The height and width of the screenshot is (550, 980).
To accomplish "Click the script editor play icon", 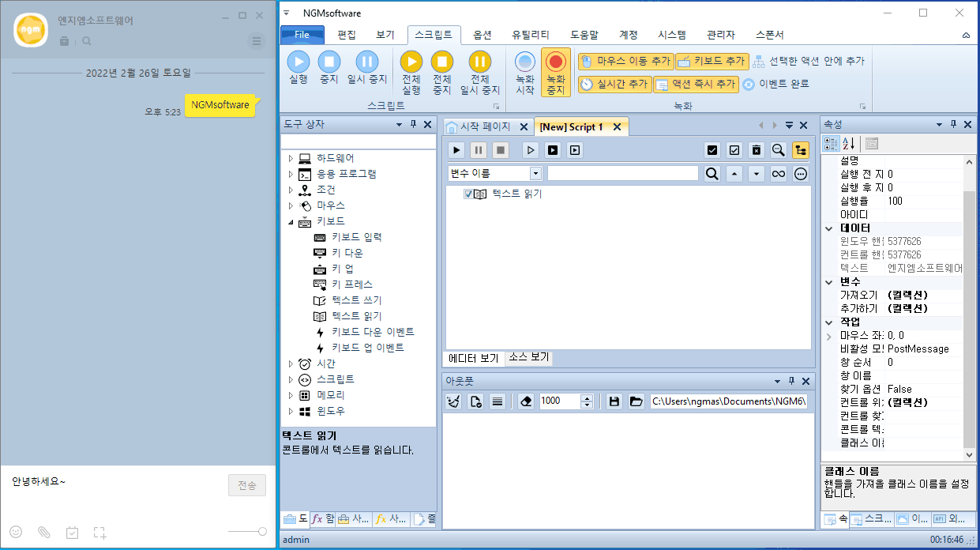I will 457,149.
